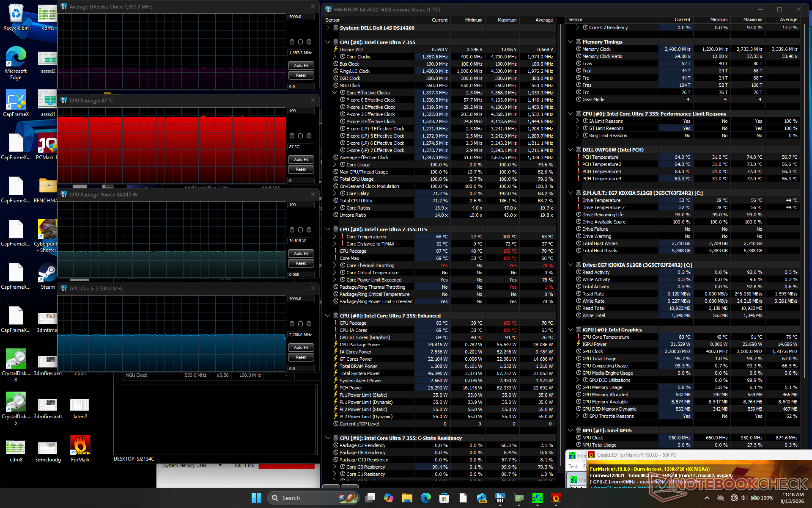Screen dimensions: 812x508
Task: Click the Search box on the taskbar
Action: pyautogui.click(x=313, y=498)
